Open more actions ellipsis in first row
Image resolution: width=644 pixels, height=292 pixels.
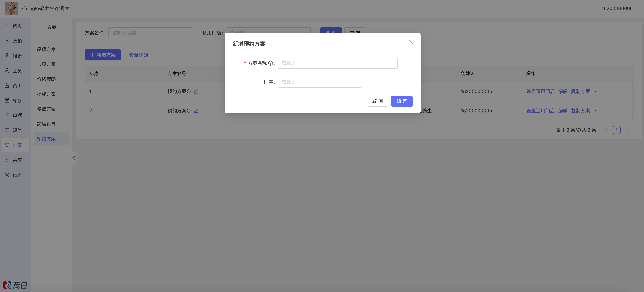pyautogui.click(x=595, y=91)
